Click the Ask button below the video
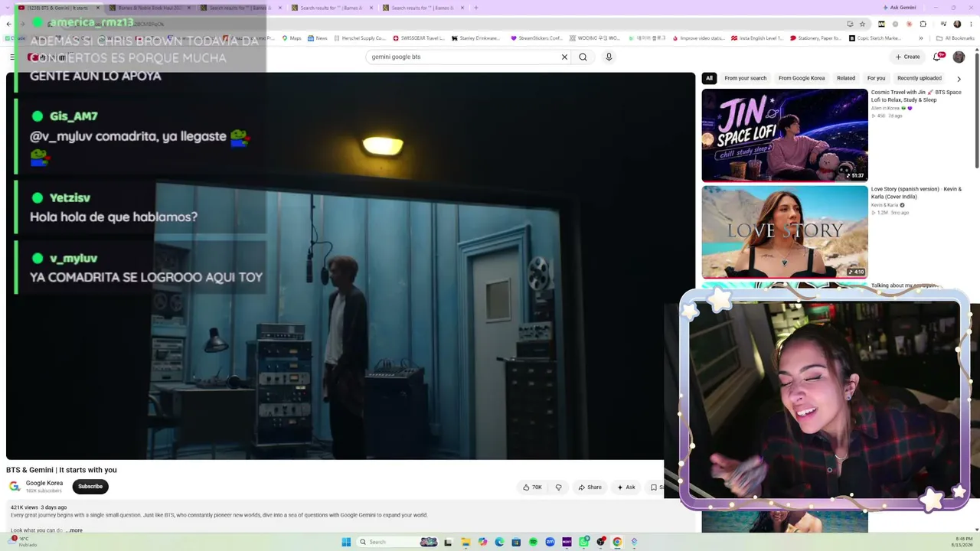 coord(626,487)
